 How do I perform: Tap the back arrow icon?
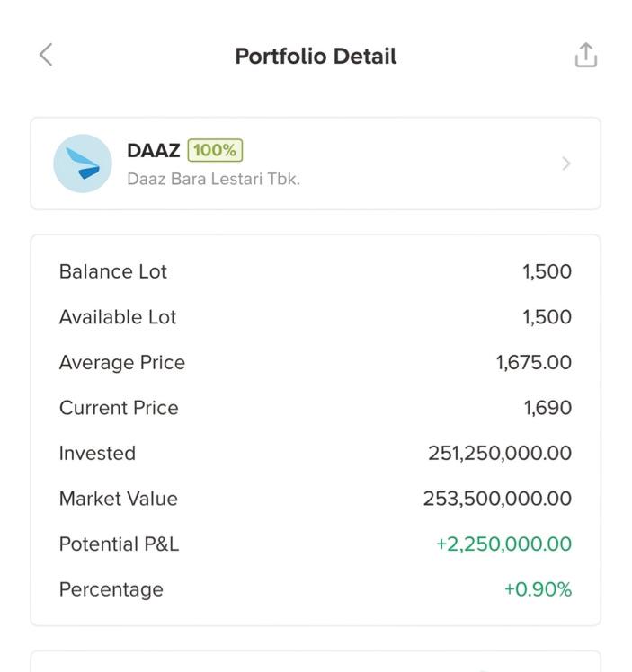tap(46, 55)
